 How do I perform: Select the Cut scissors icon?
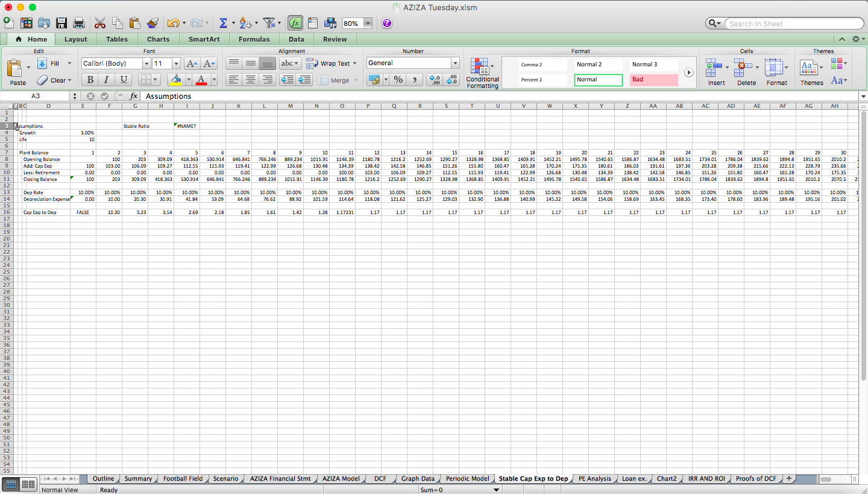(100, 22)
